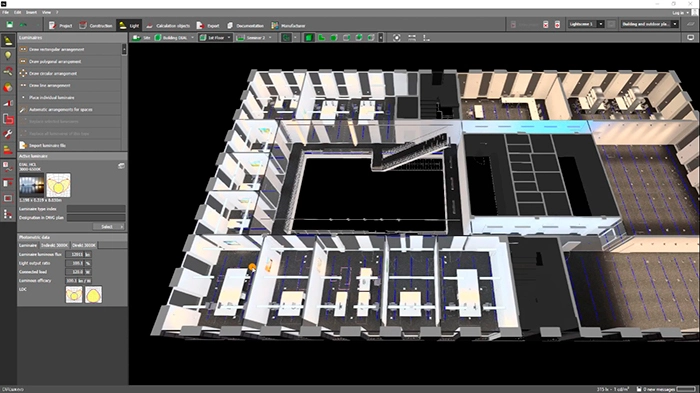
Task: Switch to the Light mode tab
Action: click(x=129, y=25)
